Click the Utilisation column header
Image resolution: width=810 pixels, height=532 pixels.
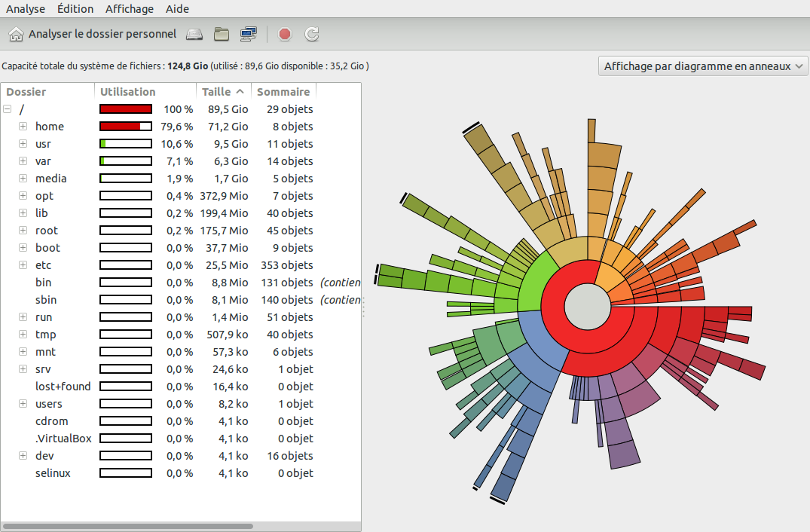coord(128,92)
